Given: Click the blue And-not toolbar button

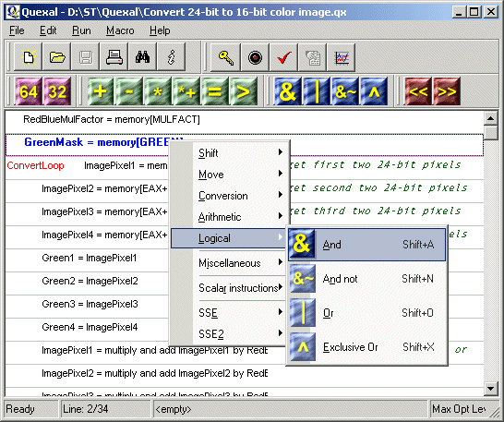Looking at the screenshot, I should click(x=345, y=91).
